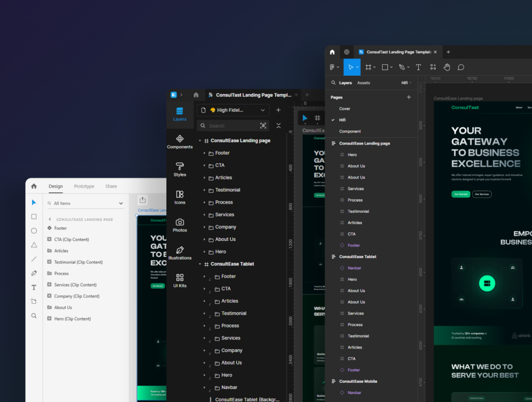Viewport: 532px width, 402px height.
Task: Select the text tool in the light window
Action: (x=34, y=287)
